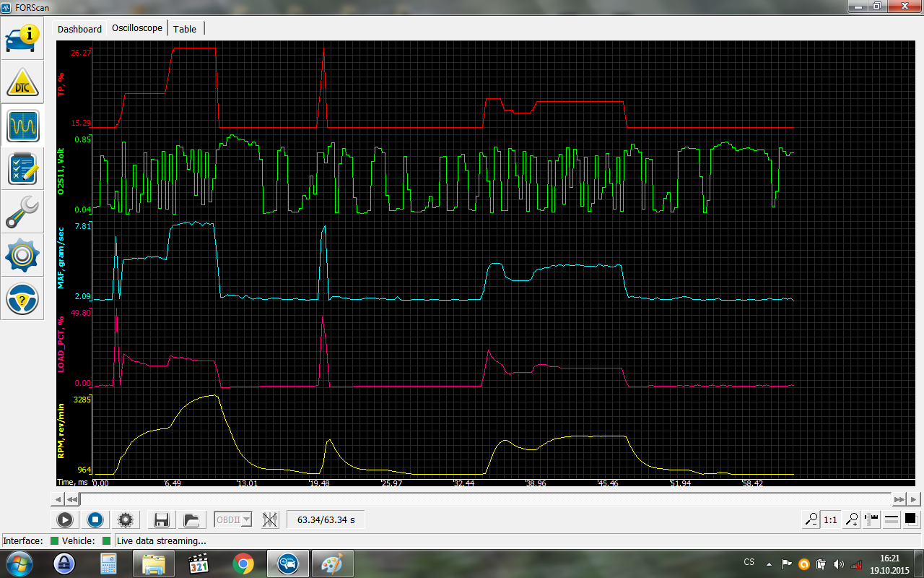Viewport: 924px width, 578px height.
Task: Click the MAF, gram/sec channel label
Action: pos(61,258)
